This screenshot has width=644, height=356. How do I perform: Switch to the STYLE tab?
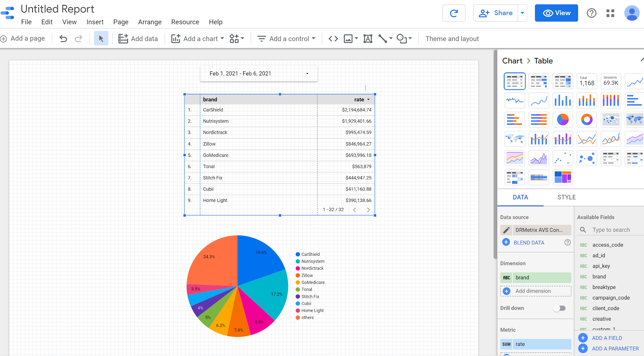[566, 197]
